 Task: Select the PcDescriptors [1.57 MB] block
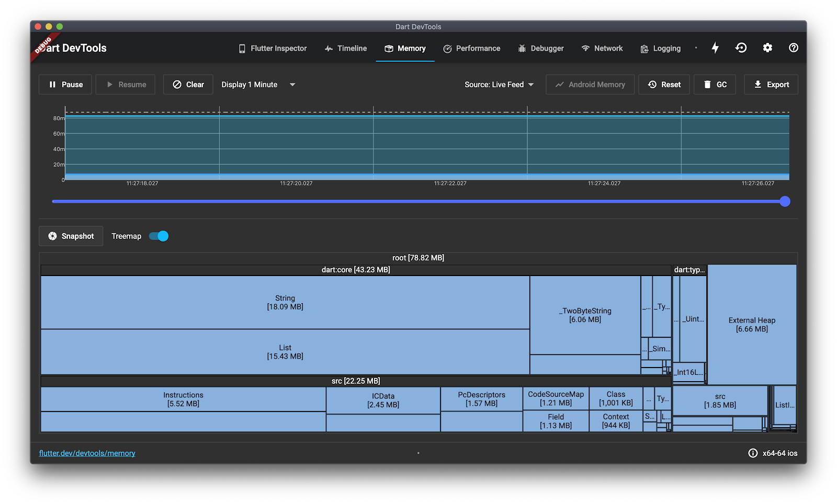coord(482,399)
